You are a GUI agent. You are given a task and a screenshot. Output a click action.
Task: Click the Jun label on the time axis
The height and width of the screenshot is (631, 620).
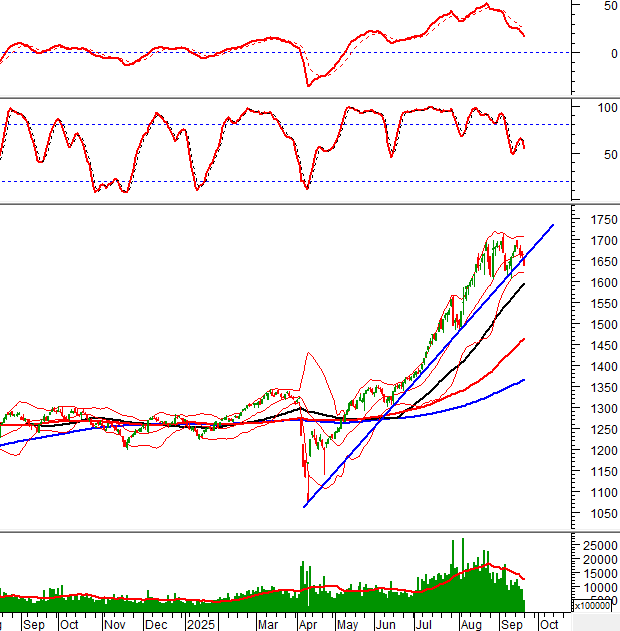pyautogui.click(x=384, y=624)
